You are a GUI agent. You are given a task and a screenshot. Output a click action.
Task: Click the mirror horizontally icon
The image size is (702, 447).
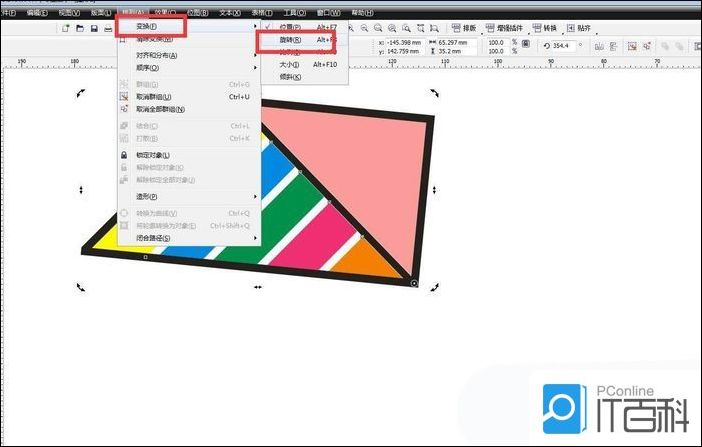(599, 46)
